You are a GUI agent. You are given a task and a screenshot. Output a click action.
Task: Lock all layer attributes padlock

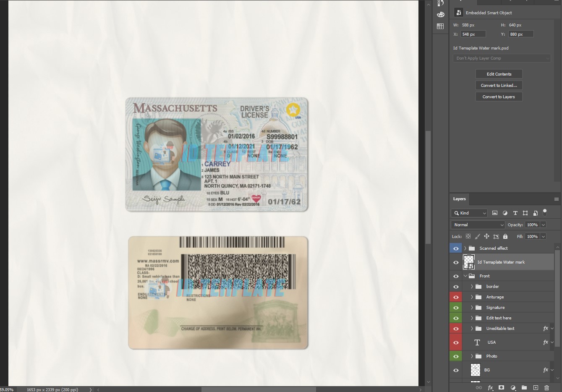(505, 236)
